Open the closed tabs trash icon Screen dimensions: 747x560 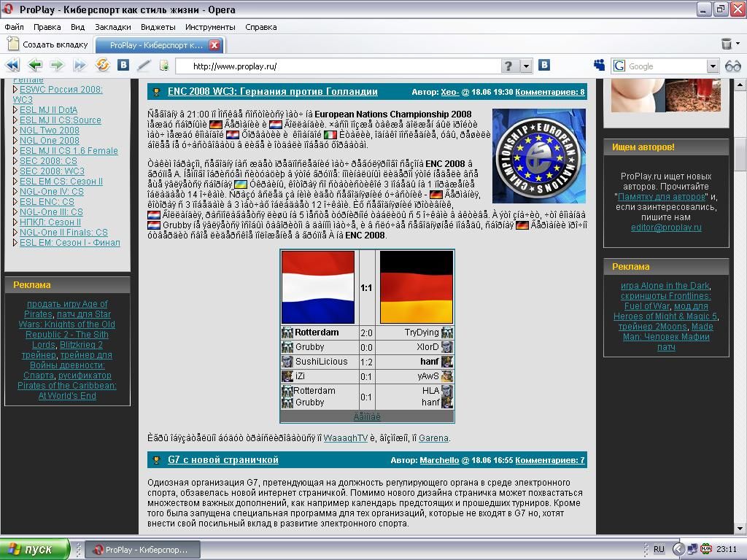click(727, 44)
